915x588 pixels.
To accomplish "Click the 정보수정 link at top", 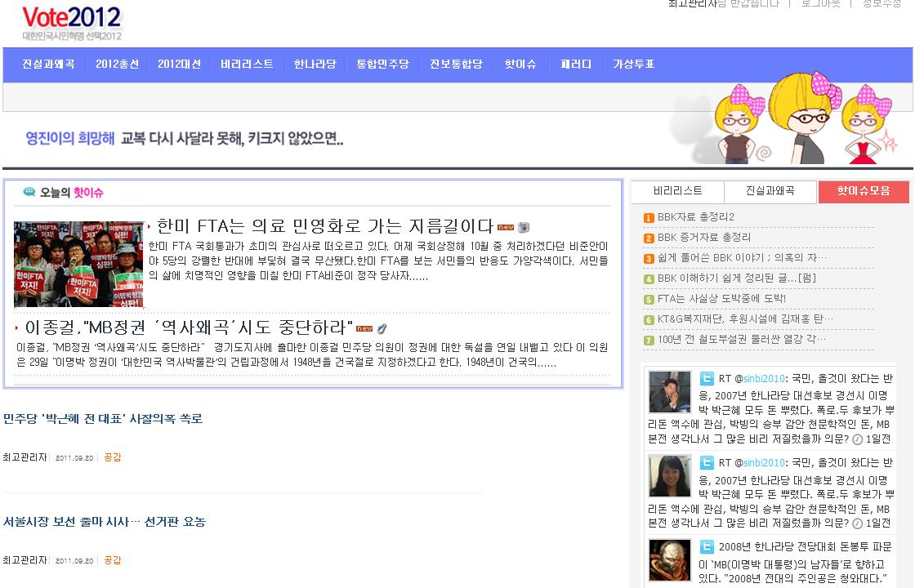I will point(882,3).
